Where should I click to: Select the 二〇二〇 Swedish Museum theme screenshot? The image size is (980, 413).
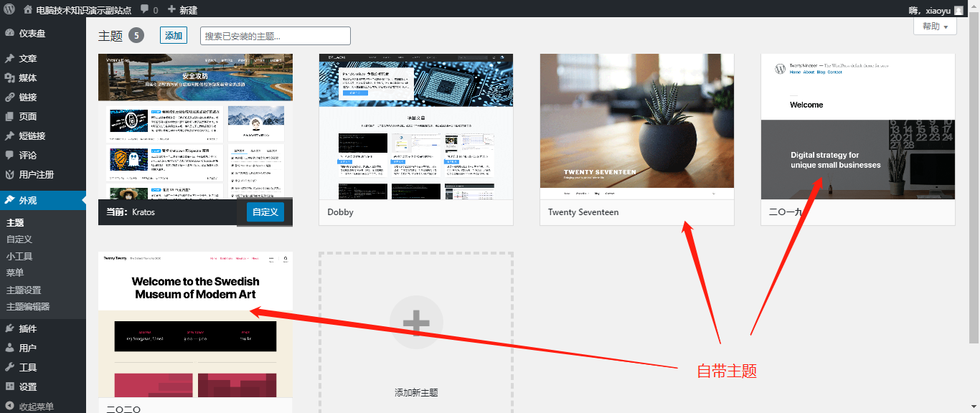(x=195, y=324)
